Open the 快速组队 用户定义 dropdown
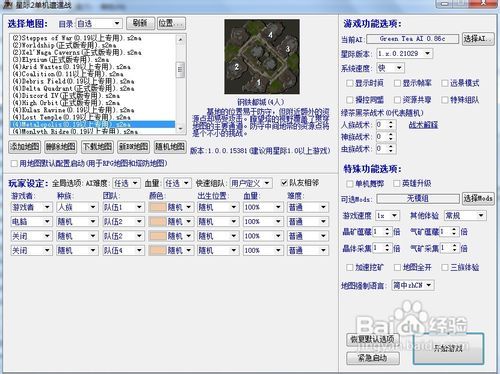The height and width of the screenshot is (374, 500). 251,183
